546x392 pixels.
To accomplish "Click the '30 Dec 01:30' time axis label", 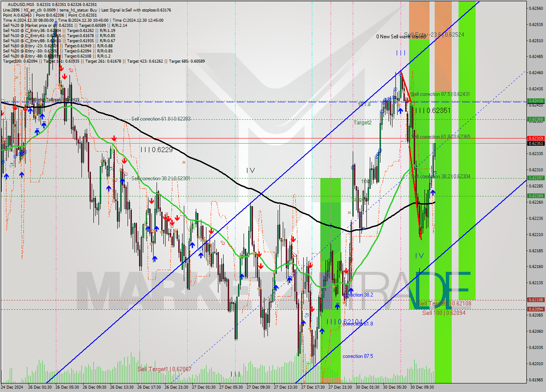I will 367,388.
